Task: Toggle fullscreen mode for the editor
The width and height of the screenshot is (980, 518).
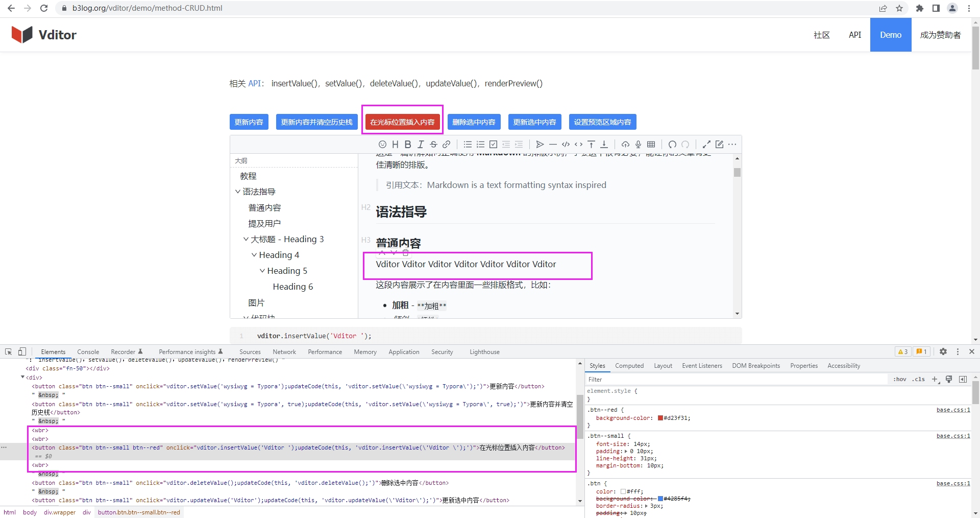Action: (706, 145)
